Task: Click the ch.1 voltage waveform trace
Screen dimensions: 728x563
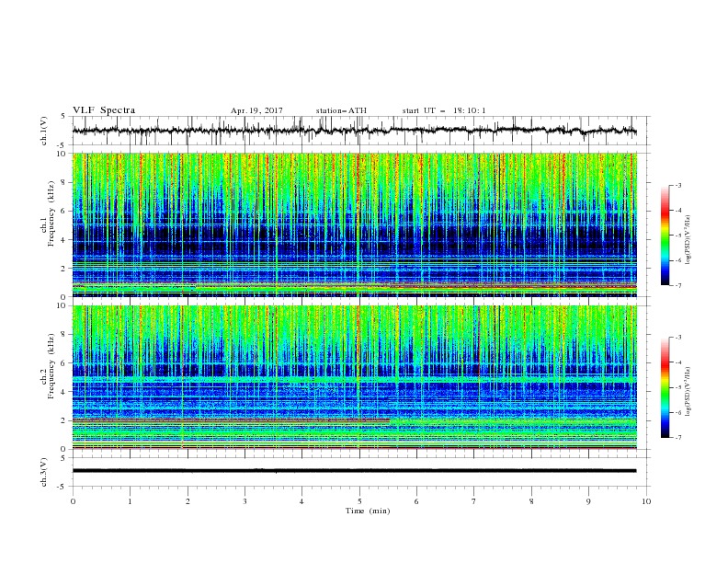Action: [x=354, y=131]
